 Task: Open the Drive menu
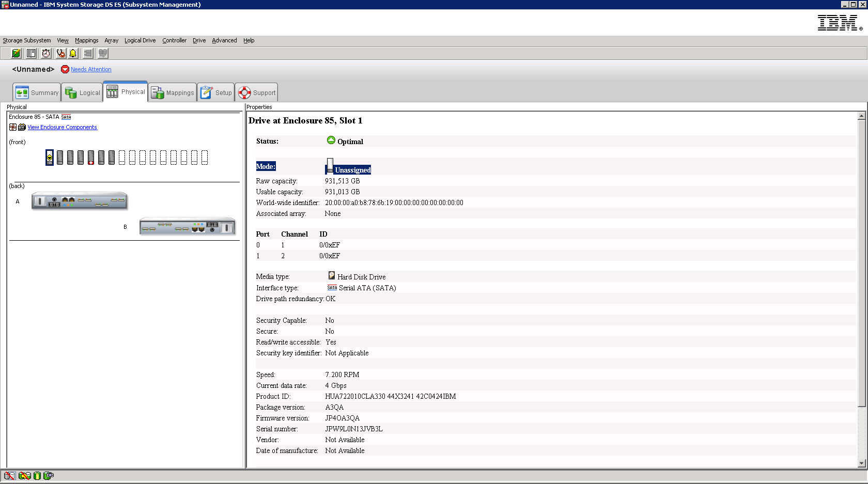click(x=199, y=40)
